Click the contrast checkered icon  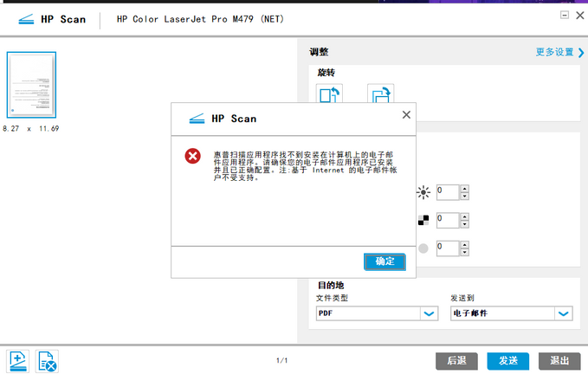423,221
